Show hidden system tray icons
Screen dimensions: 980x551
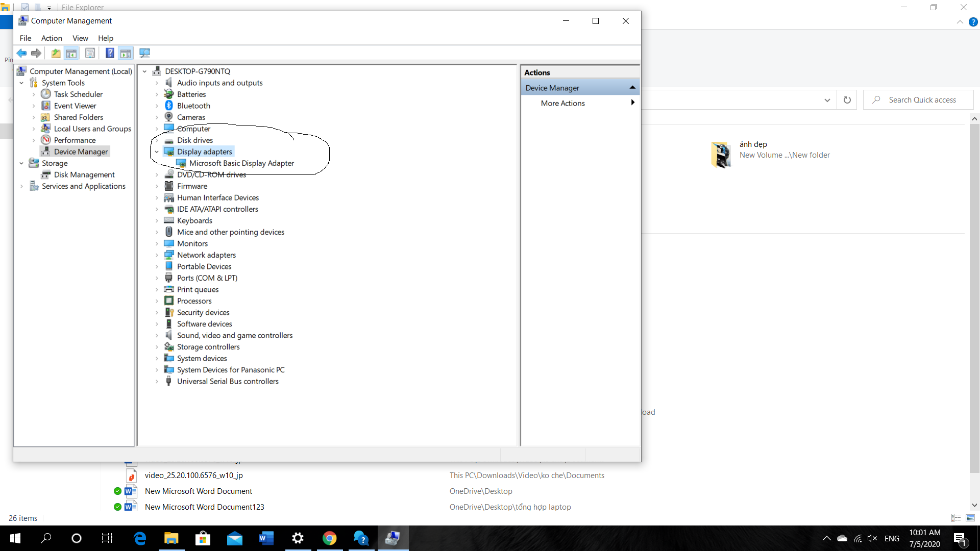[x=826, y=538]
